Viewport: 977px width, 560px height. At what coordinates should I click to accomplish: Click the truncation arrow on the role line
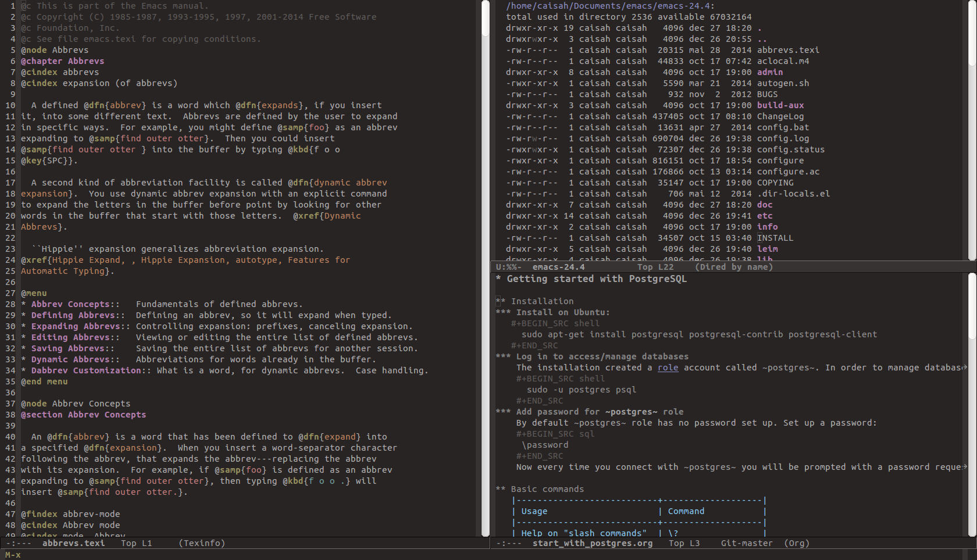pyautogui.click(x=965, y=368)
